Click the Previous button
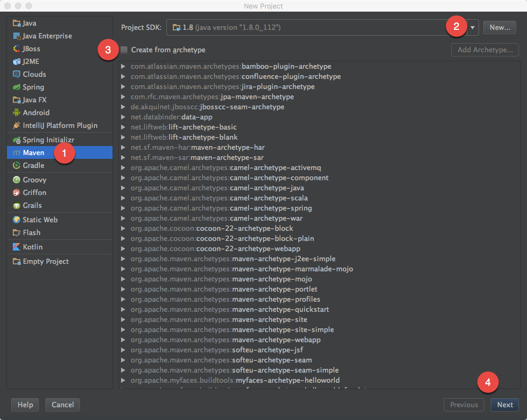The image size is (527, 420). (464, 405)
